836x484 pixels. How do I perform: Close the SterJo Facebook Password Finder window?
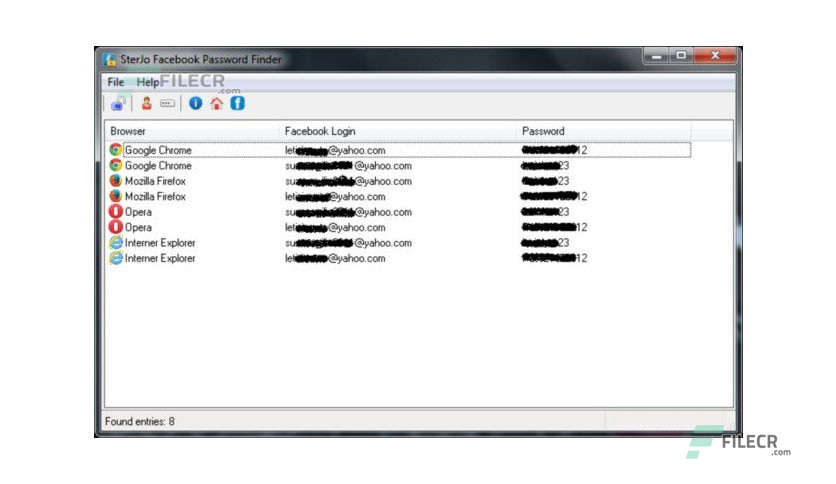(x=715, y=55)
